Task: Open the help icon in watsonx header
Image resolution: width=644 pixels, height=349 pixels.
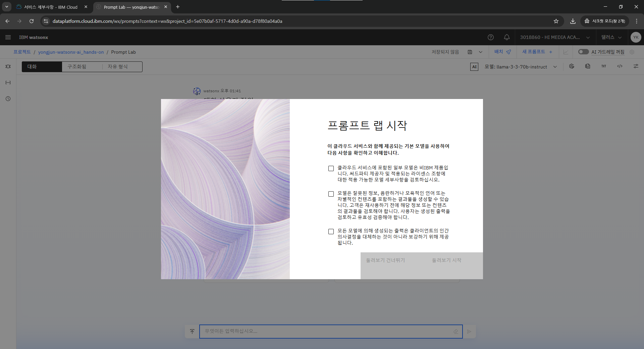Action: [x=491, y=37]
